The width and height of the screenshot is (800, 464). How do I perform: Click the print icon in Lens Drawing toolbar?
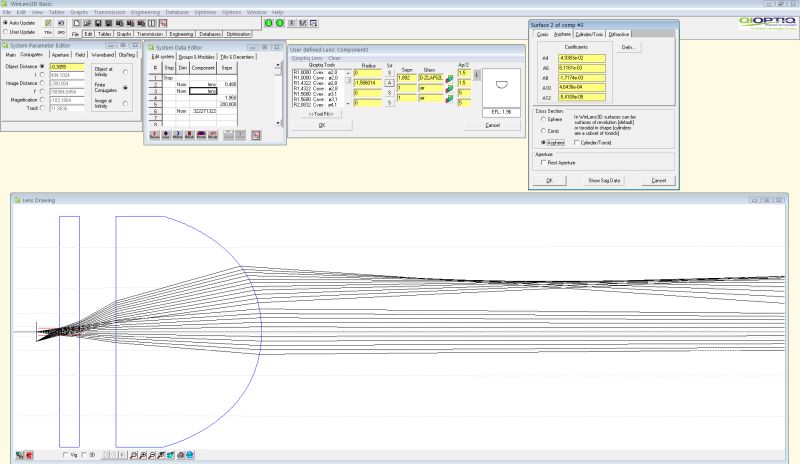click(x=181, y=455)
